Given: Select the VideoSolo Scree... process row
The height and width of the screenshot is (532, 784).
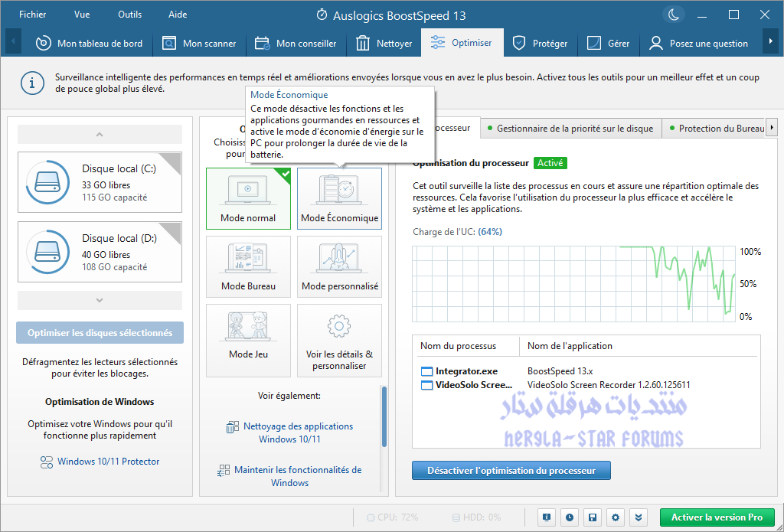Looking at the screenshot, I should click(586, 385).
